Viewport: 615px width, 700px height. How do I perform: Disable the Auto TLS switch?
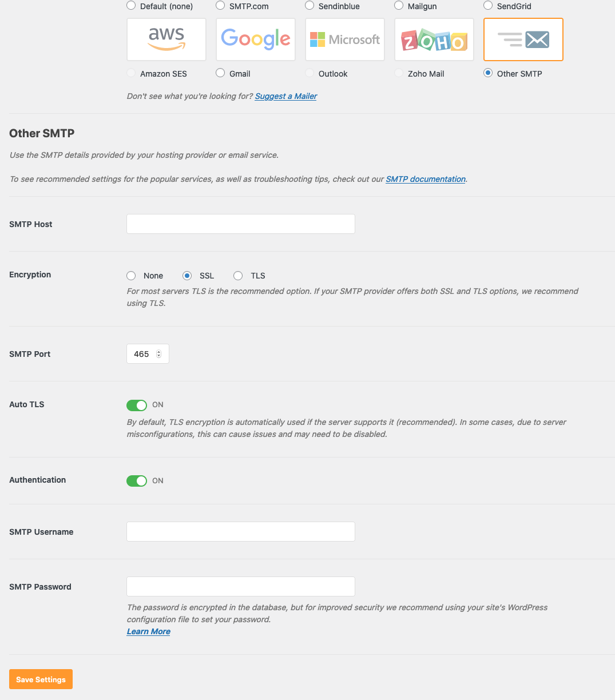pos(137,405)
